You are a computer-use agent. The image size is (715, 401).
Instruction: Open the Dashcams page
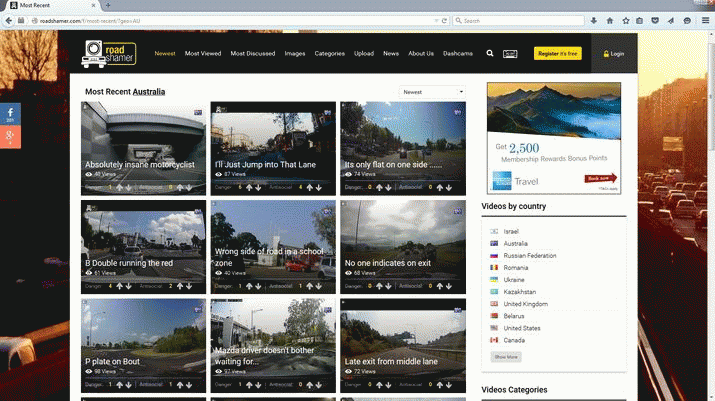[458, 53]
